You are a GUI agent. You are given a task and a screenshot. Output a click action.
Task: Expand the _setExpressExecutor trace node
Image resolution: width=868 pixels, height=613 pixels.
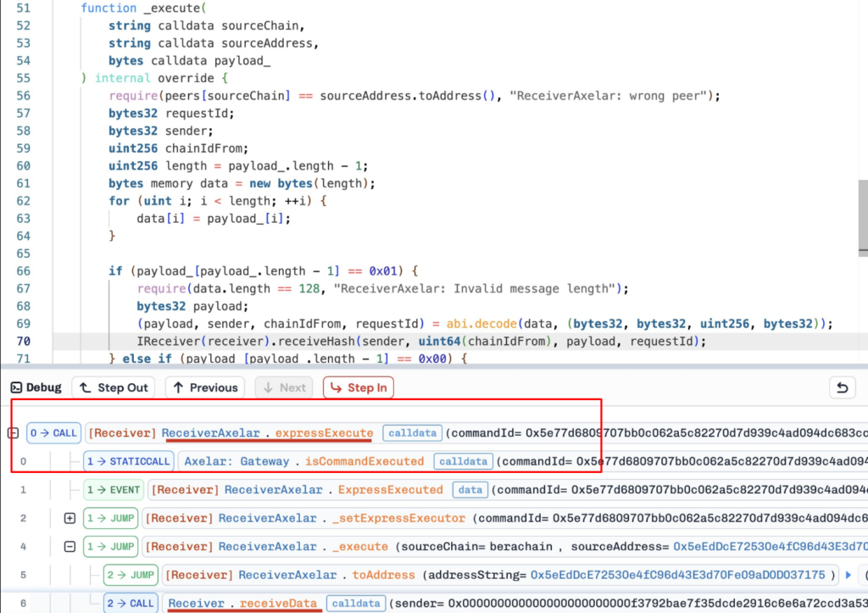(x=68, y=517)
